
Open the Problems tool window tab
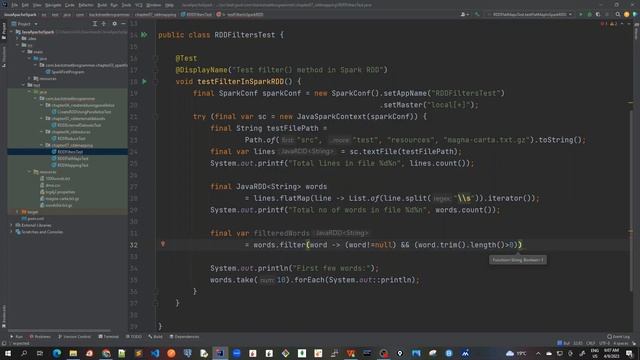[40, 337]
